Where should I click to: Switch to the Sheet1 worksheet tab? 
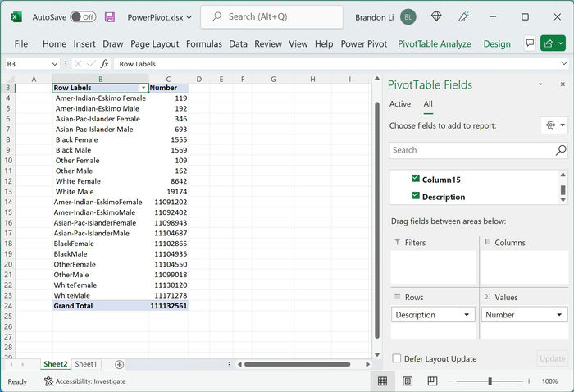[x=86, y=364]
